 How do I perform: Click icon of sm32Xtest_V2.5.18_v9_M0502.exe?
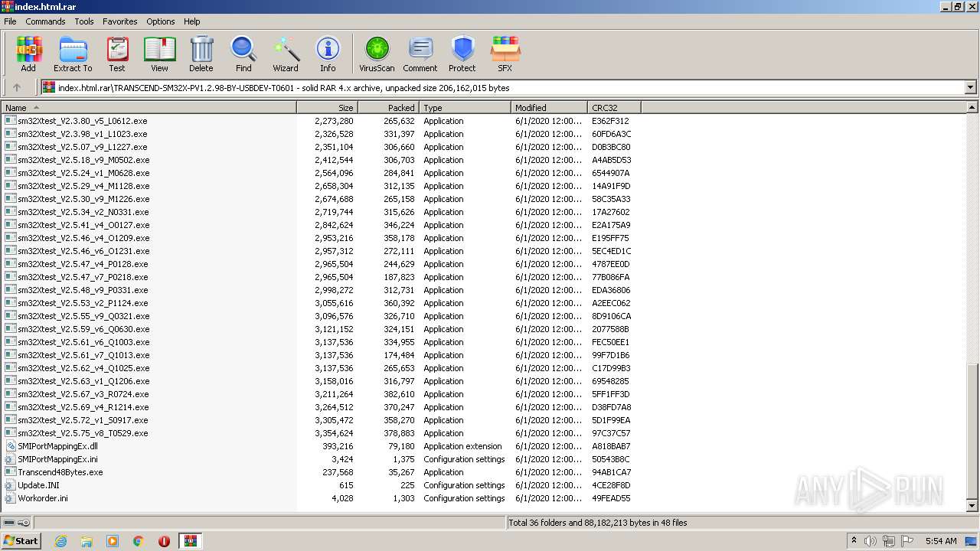[x=10, y=160]
